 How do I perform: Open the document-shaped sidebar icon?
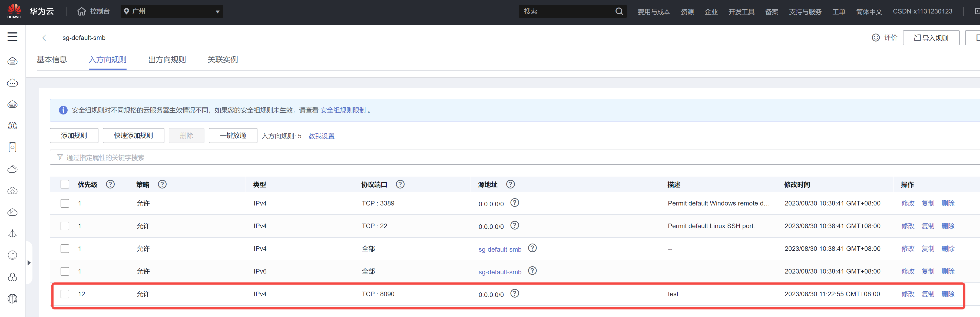point(12,147)
